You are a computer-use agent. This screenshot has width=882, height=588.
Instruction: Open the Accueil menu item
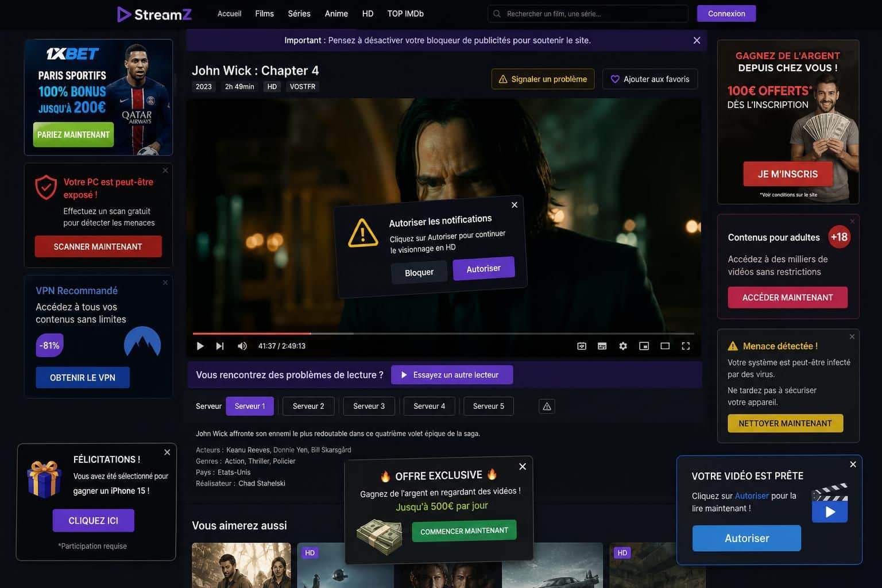tap(229, 14)
